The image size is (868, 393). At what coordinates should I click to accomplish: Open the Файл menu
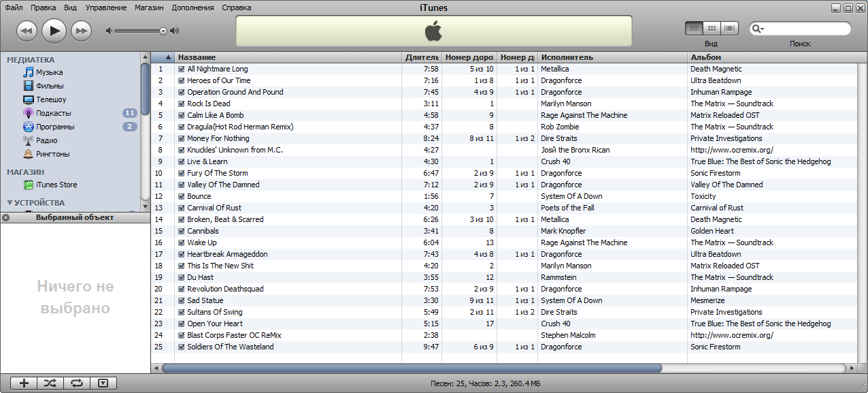[x=14, y=7]
